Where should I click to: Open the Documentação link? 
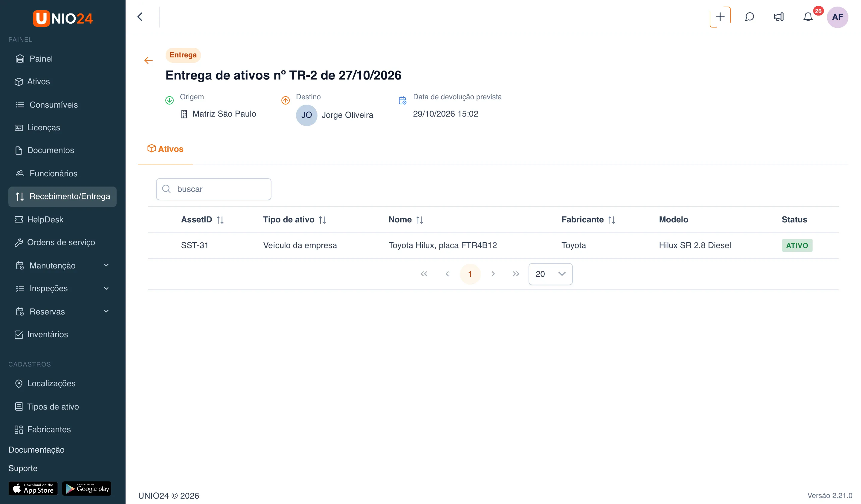(36, 450)
